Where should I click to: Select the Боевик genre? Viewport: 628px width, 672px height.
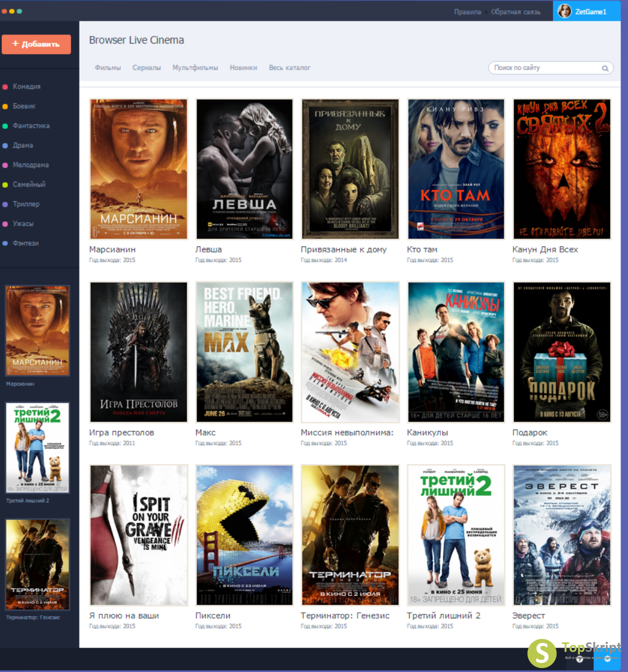[x=24, y=106]
